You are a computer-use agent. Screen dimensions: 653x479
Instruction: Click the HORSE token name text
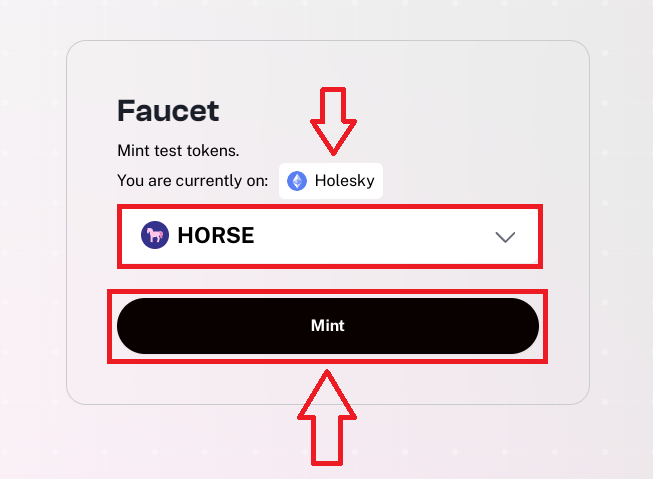215,236
